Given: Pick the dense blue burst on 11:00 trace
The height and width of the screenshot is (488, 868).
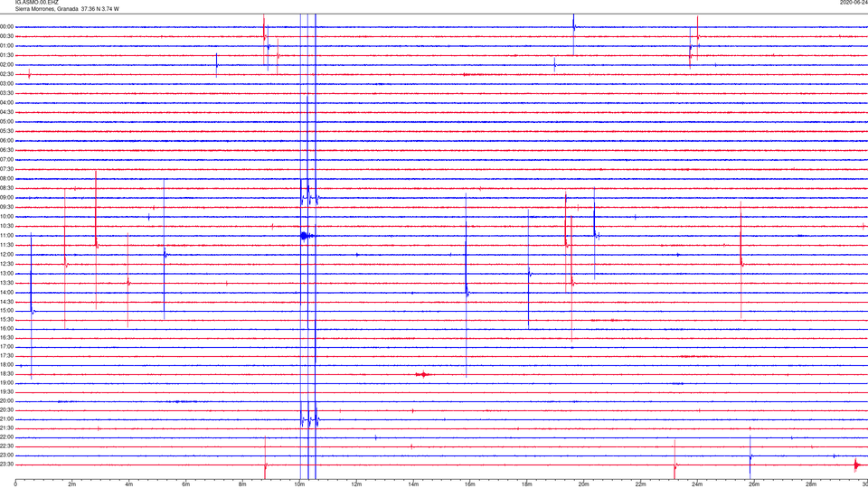Looking at the screenshot, I should click(305, 236).
